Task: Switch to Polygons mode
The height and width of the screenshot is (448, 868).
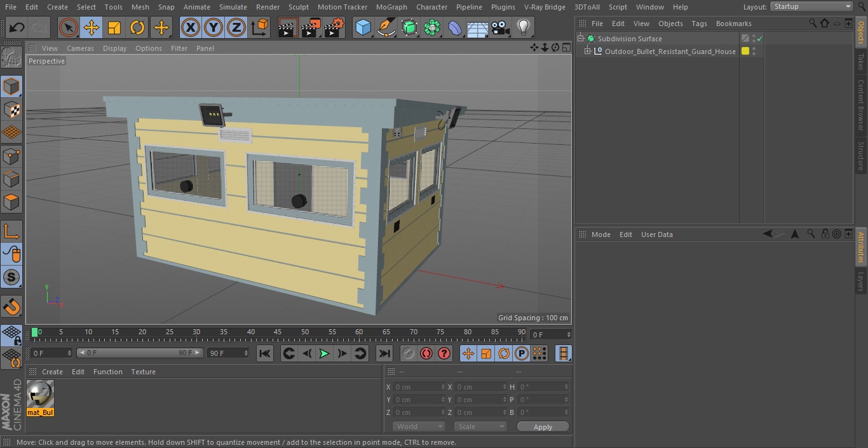Action: [11, 202]
